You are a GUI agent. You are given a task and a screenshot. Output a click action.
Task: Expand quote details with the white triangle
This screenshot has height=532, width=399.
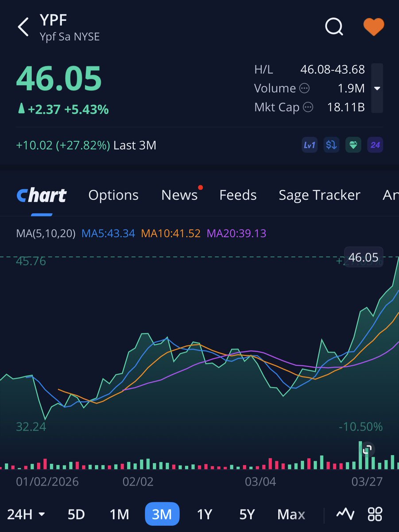pos(377,88)
